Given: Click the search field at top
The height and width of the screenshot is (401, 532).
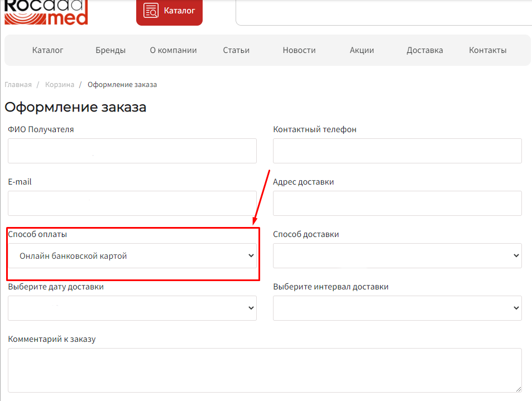Looking at the screenshot, I should [x=384, y=12].
